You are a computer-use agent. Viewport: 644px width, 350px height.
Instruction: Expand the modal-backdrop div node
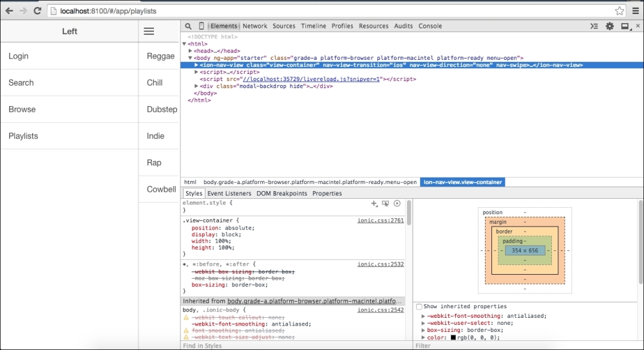[x=196, y=86]
